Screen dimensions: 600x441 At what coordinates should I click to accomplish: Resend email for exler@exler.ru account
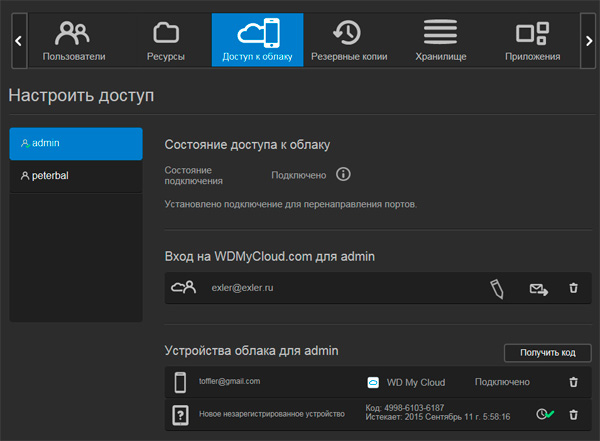click(539, 289)
